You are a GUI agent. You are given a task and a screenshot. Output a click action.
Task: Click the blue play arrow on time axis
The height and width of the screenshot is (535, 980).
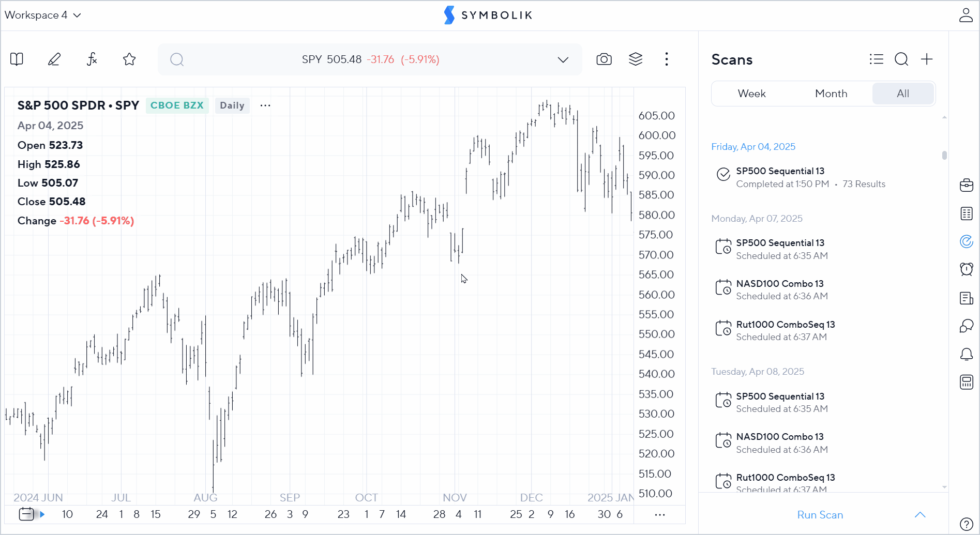coord(42,514)
